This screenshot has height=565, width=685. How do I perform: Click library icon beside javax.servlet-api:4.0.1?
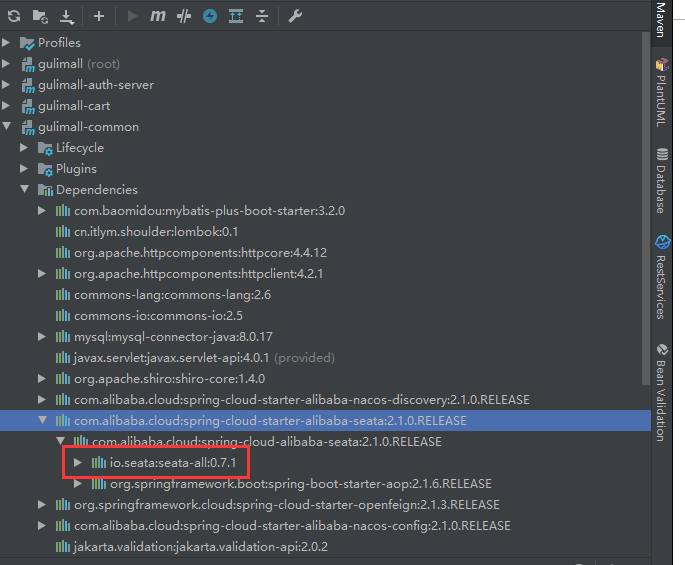point(63,357)
